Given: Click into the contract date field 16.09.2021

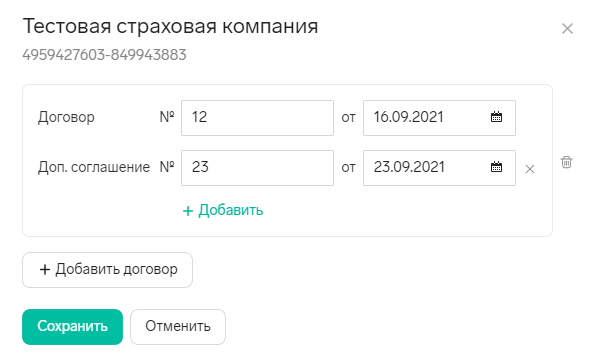Looking at the screenshot, I should [x=439, y=118].
